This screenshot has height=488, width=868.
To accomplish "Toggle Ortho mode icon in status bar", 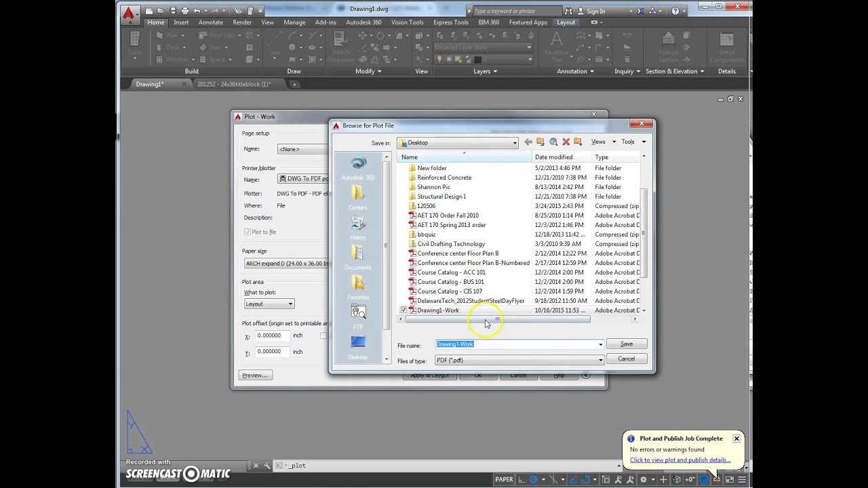I will click(x=522, y=479).
